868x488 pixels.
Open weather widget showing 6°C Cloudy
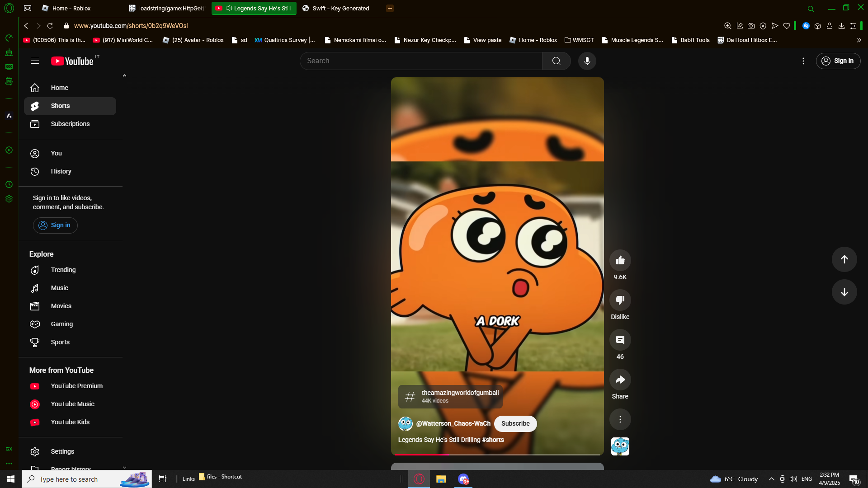(x=734, y=479)
